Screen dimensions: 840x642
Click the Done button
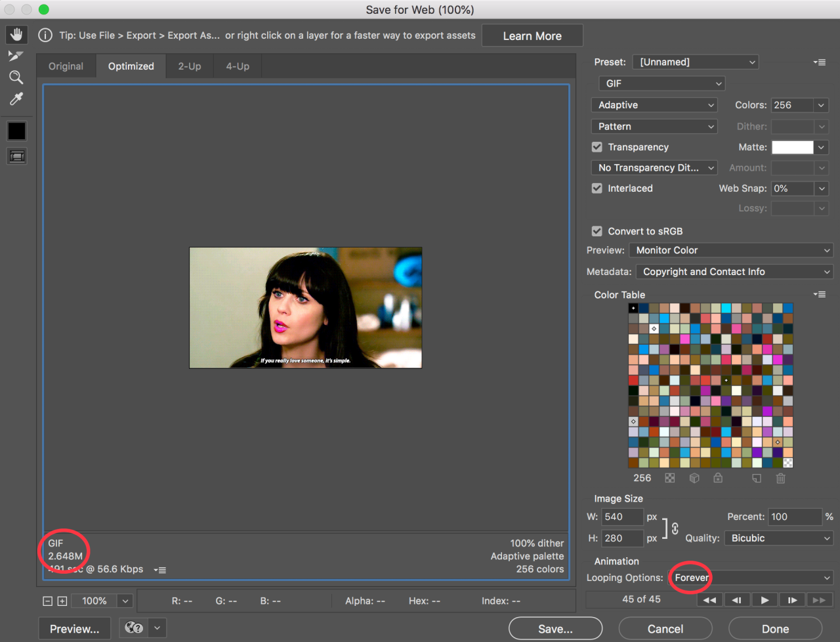point(775,629)
